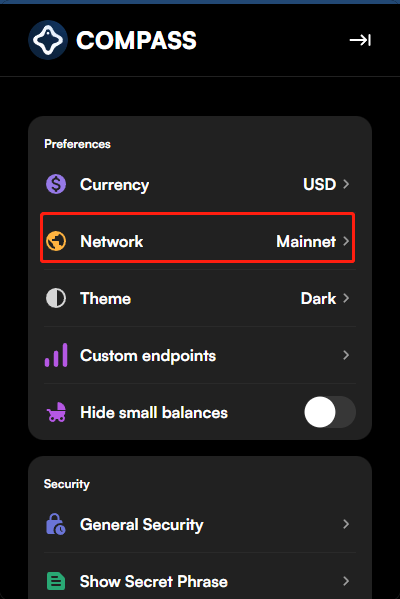Expand the Currency chevron next to USD
Screen dimensions: 400x599
pos(346,184)
